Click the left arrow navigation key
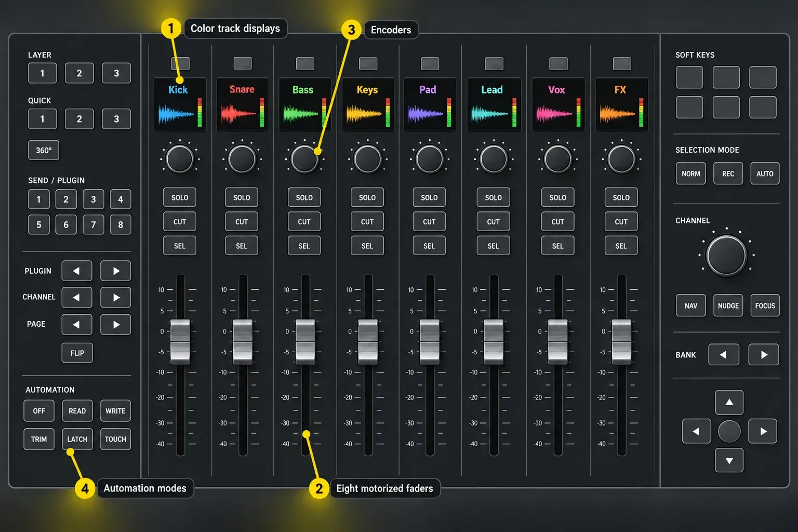 pos(696,431)
